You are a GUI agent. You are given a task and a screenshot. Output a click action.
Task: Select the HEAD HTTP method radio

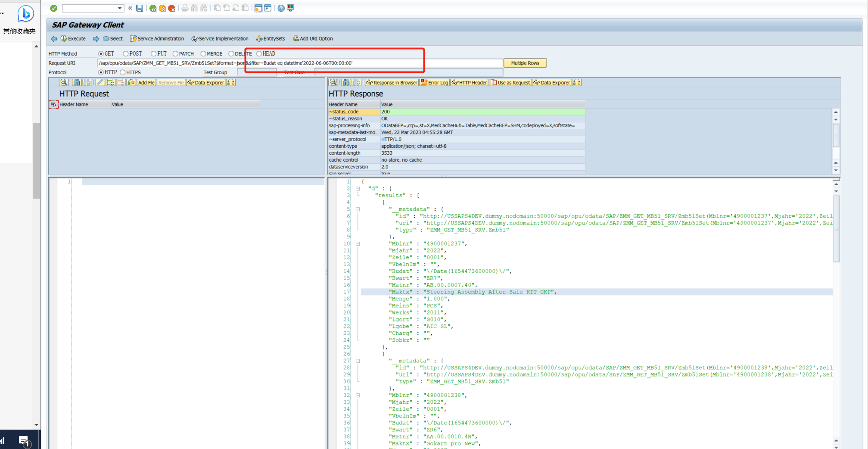[259, 54]
